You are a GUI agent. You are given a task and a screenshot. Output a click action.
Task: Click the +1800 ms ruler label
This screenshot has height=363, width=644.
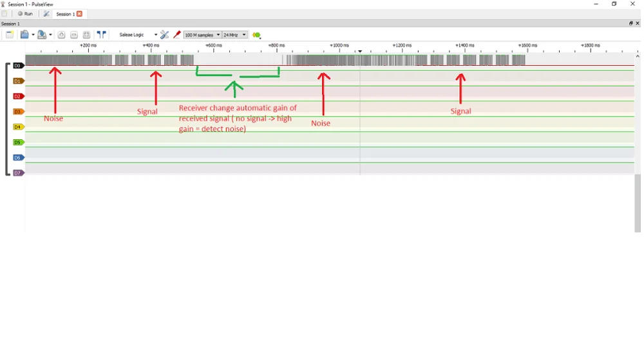pos(590,45)
